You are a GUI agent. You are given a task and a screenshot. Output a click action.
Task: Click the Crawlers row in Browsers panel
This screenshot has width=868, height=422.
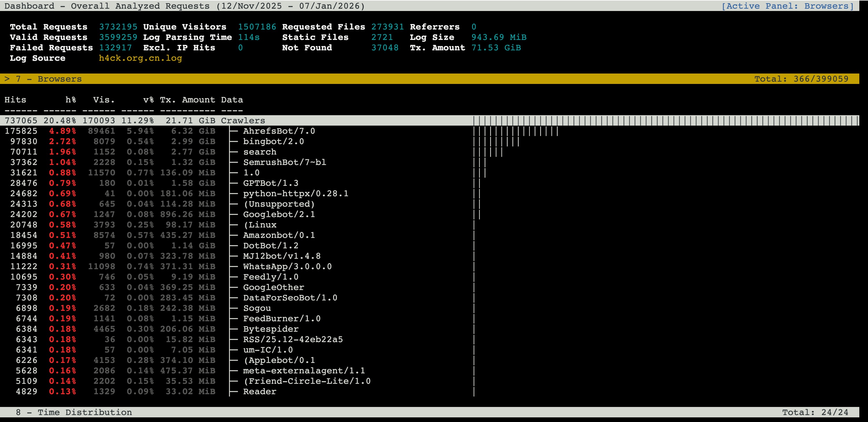[x=243, y=120]
